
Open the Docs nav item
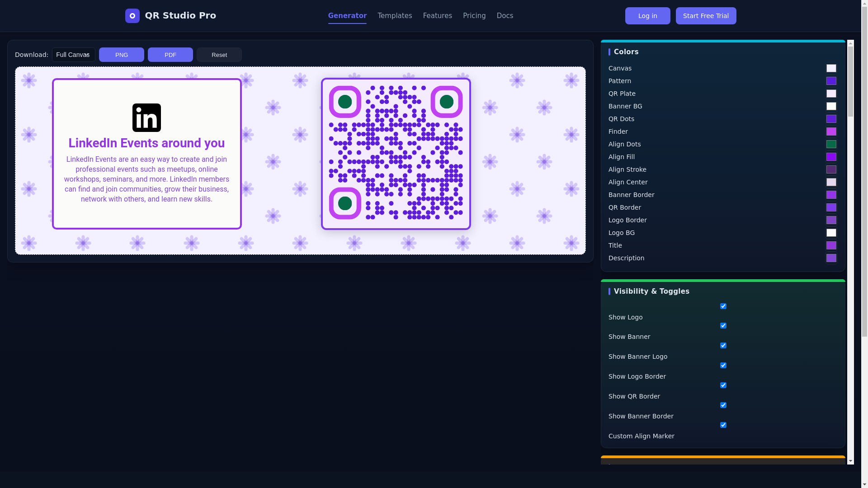coord(505,16)
